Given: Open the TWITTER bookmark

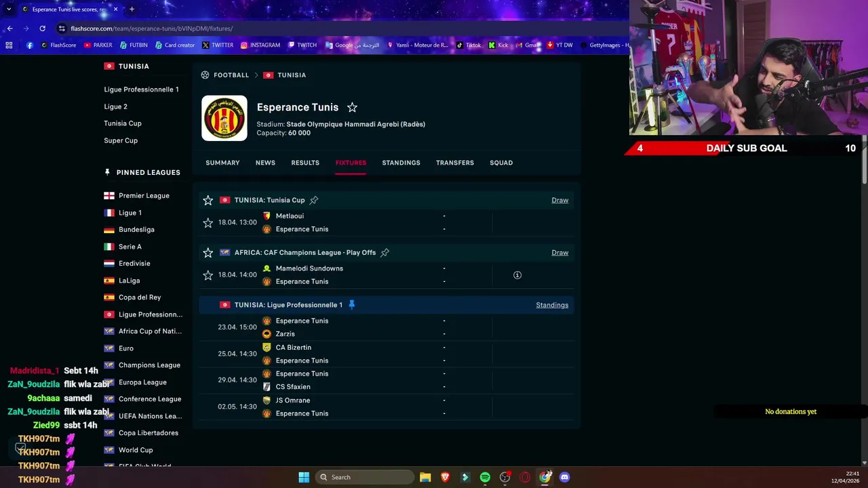Looking at the screenshot, I should [x=218, y=45].
